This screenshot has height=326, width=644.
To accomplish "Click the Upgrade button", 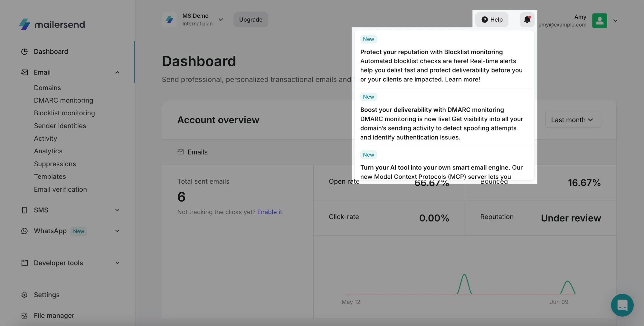I will tap(251, 20).
